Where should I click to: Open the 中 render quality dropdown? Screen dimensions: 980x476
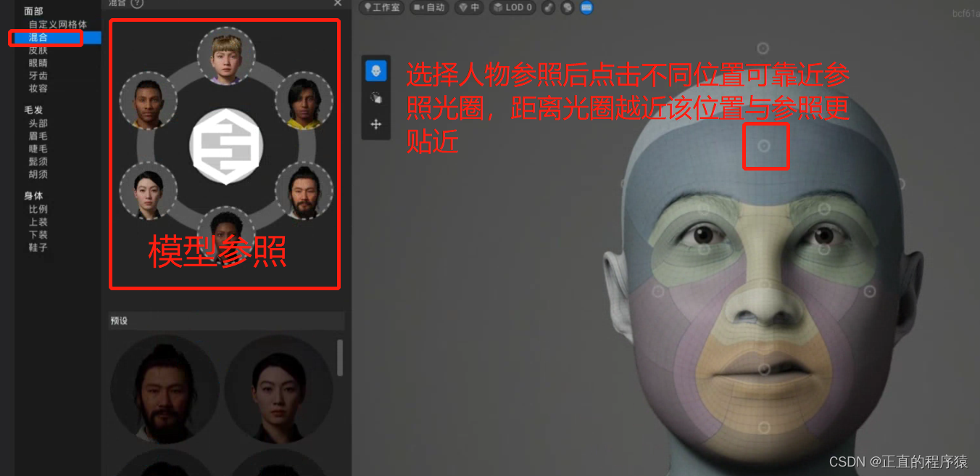[x=469, y=7]
